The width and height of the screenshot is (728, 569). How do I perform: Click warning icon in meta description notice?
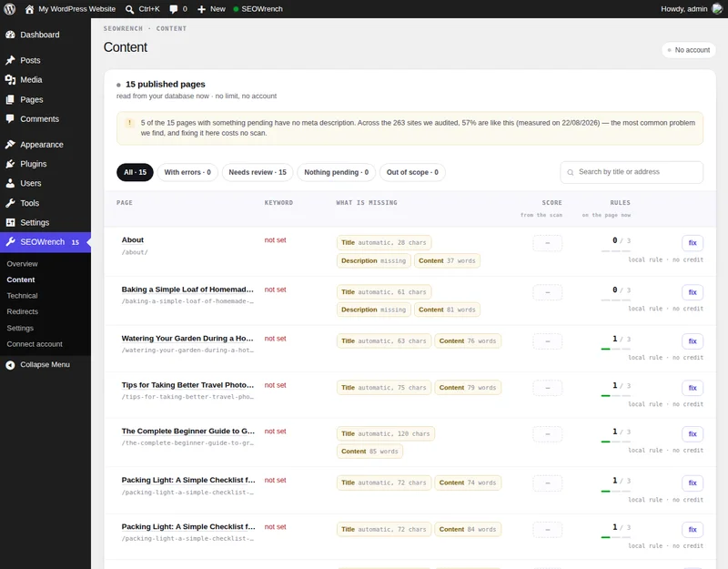coord(129,123)
